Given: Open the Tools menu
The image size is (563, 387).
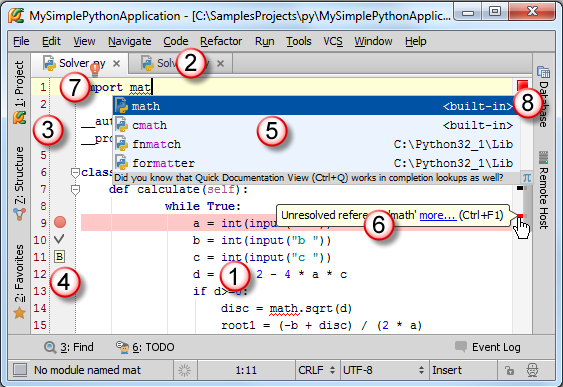Looking at the screenshot, I should pos(299,41).
